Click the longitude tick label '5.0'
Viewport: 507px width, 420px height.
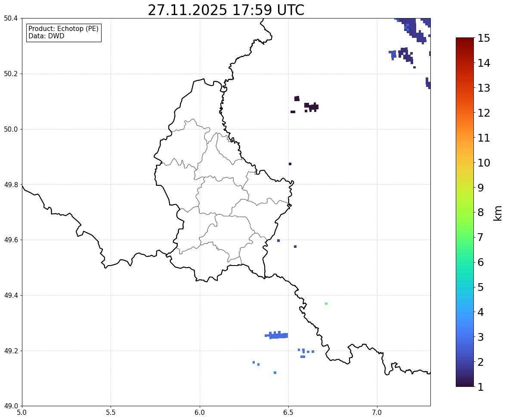tap(22, 413)
